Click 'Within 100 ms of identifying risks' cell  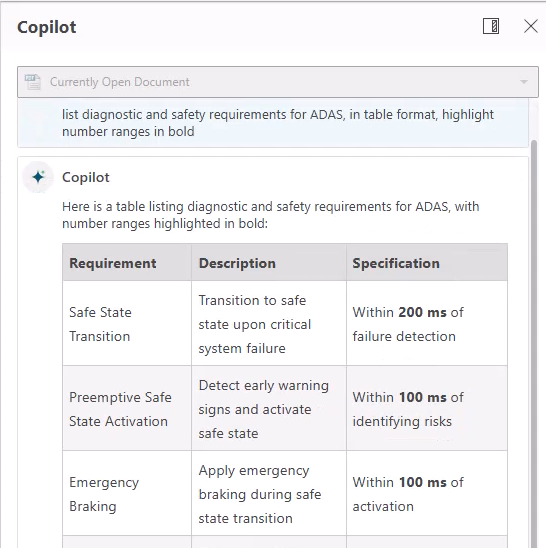427,409
